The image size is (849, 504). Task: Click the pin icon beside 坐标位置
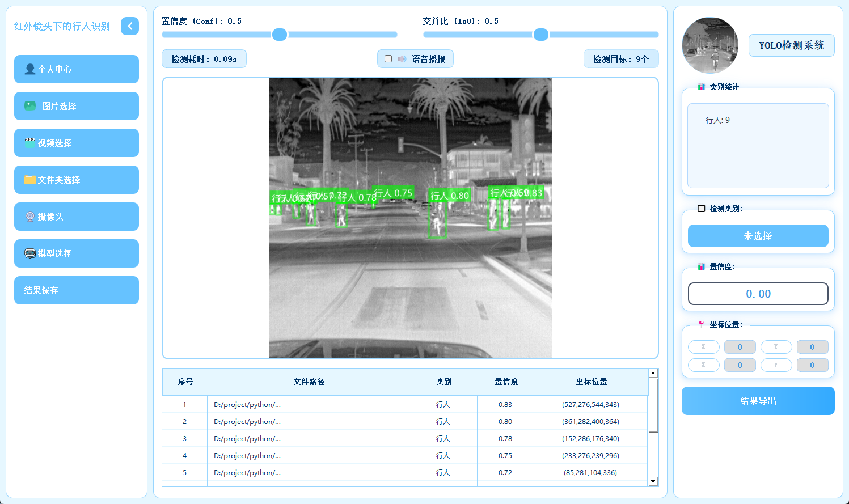pyautogui.click(x=702, y=324)
